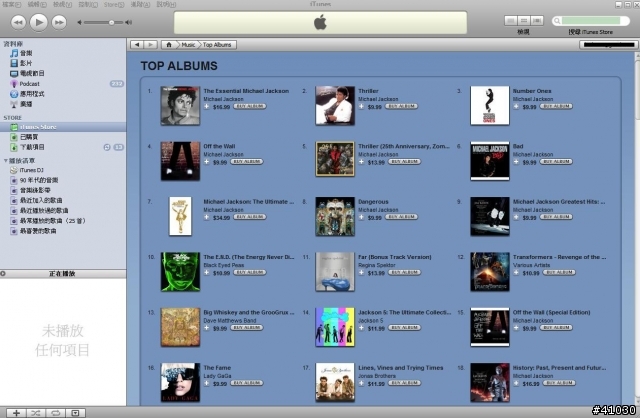Collapse the playlists section triangle
The height and width of the screenshot is (418, 640).
(x=5, y=160)
